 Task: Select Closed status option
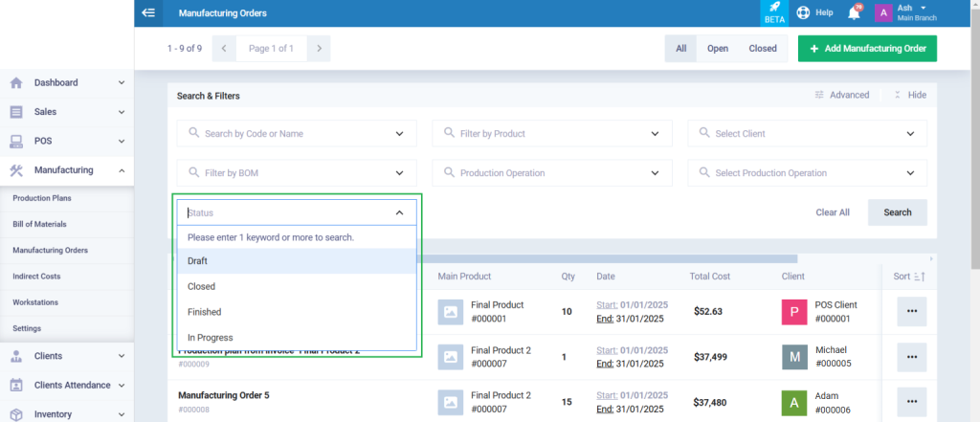297,286
